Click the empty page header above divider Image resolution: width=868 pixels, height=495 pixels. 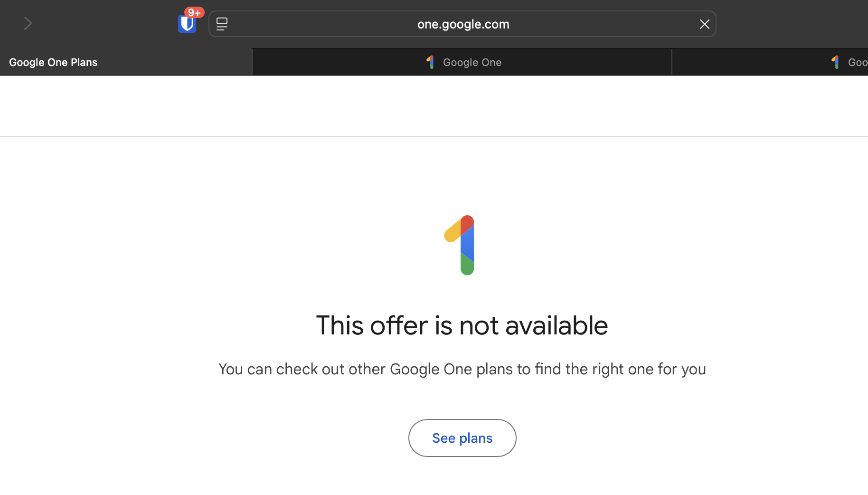point(434,106)
